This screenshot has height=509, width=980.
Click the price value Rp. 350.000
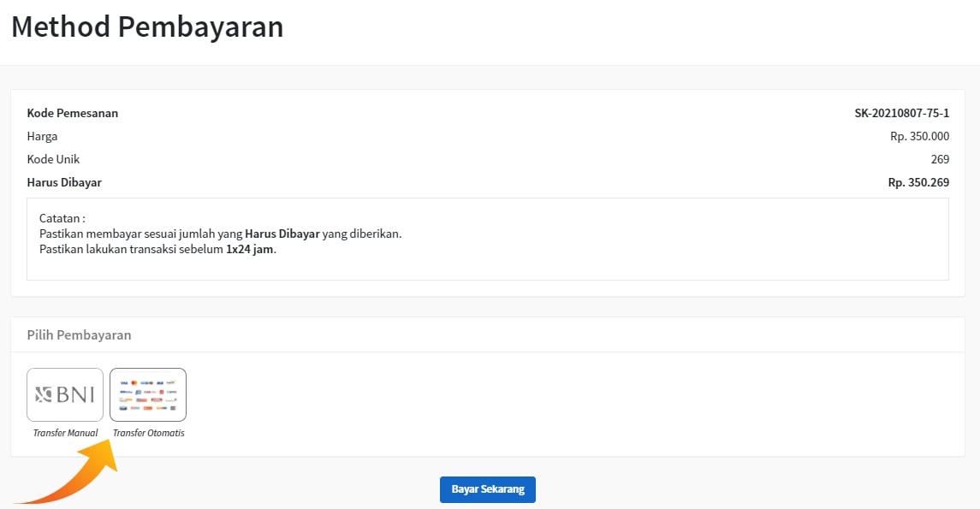pos(919,136)
